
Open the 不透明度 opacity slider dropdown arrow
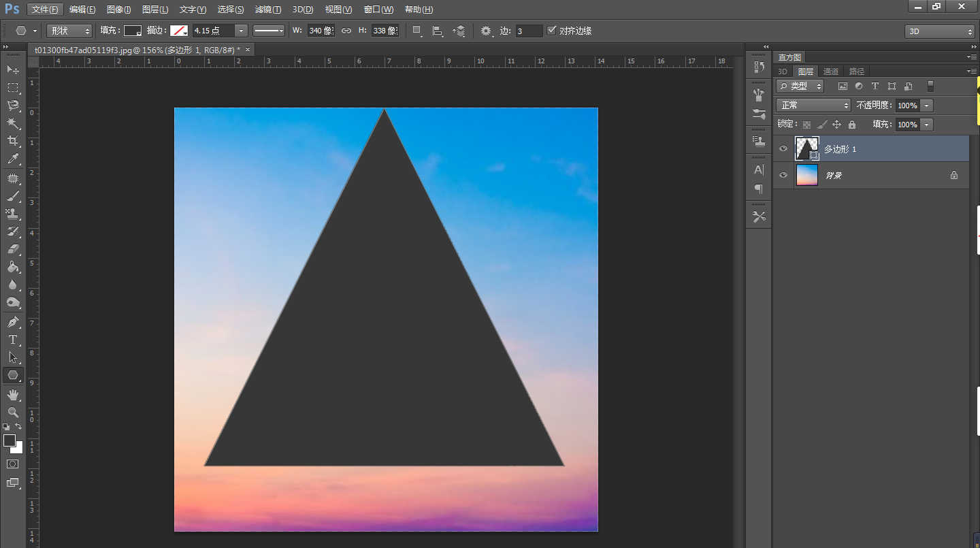click(x=926, y=106)
